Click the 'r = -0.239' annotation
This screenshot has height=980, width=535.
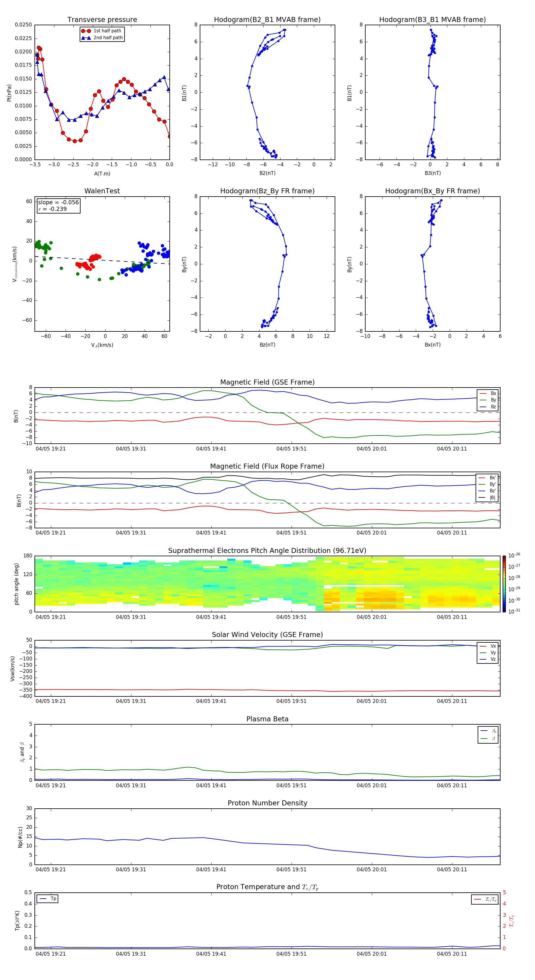[53, 209]
